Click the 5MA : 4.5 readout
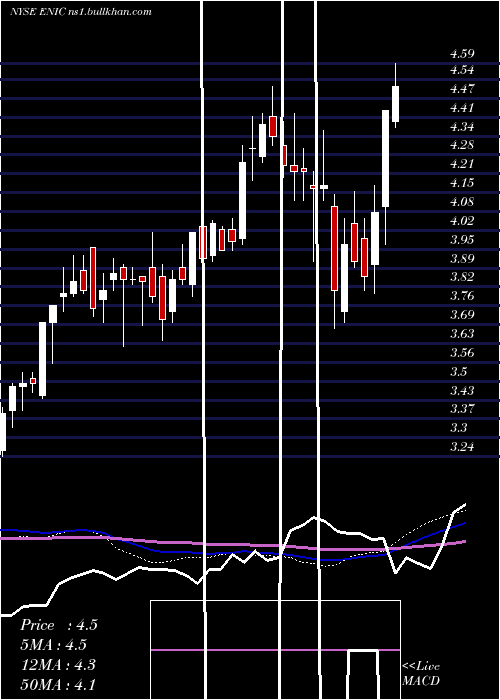 click(x=53, y=645)
